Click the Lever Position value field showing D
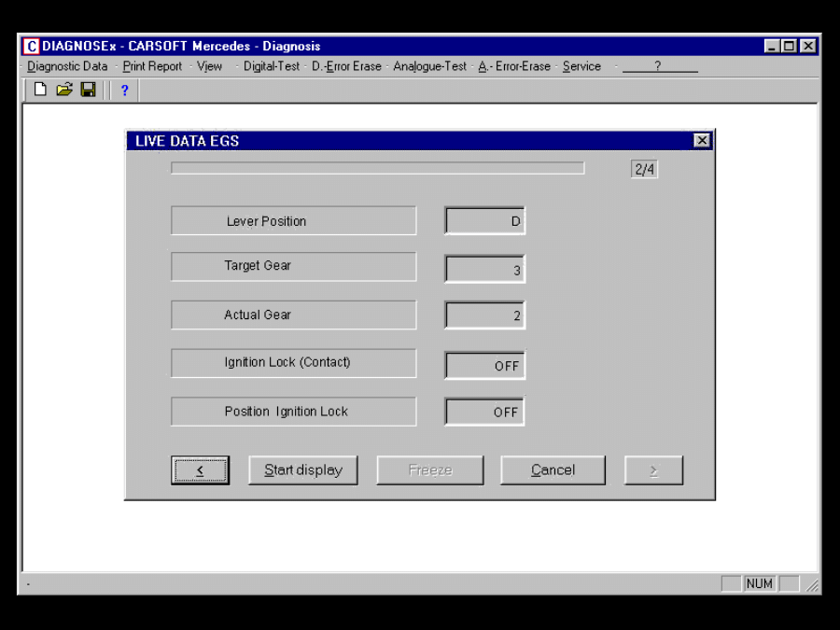 pyautogui.click(x=484, y=220)
